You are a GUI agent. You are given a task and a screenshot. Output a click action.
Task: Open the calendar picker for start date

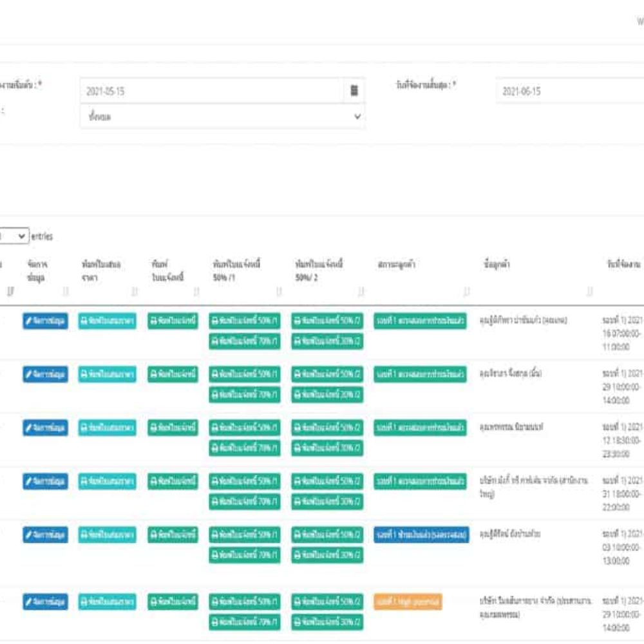click(354, 91)
